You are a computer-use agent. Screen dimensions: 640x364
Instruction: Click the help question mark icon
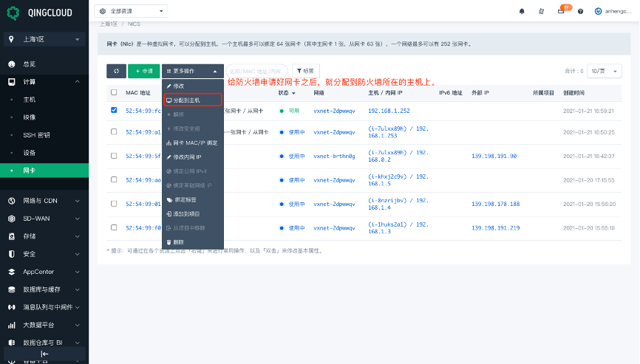coord(580,11)
